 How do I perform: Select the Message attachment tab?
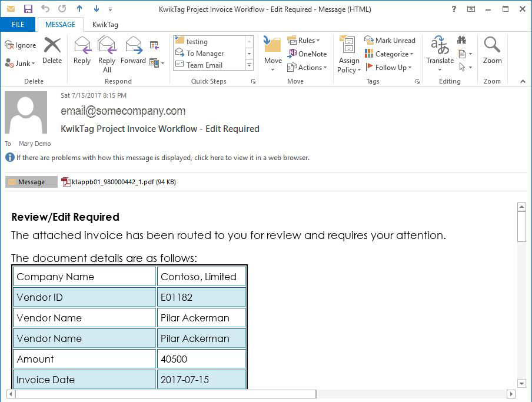coord(31,182)
